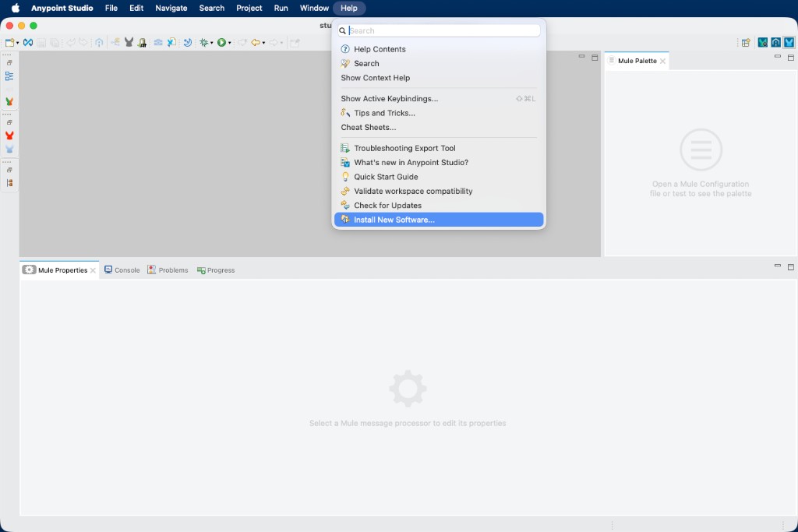
Task: Click the light blue mule icon in sidebar
Action: pyautogui.click(x=9, y=149)
